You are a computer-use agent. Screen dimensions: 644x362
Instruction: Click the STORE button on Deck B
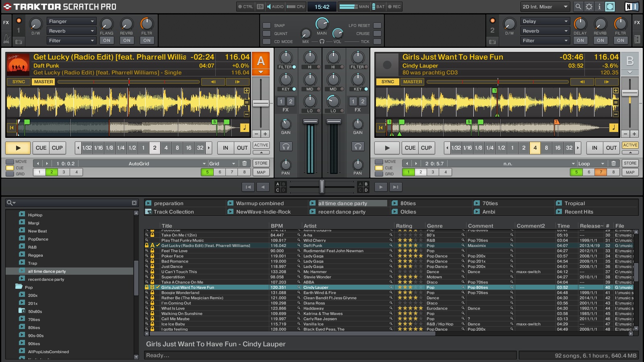(630, 163)
